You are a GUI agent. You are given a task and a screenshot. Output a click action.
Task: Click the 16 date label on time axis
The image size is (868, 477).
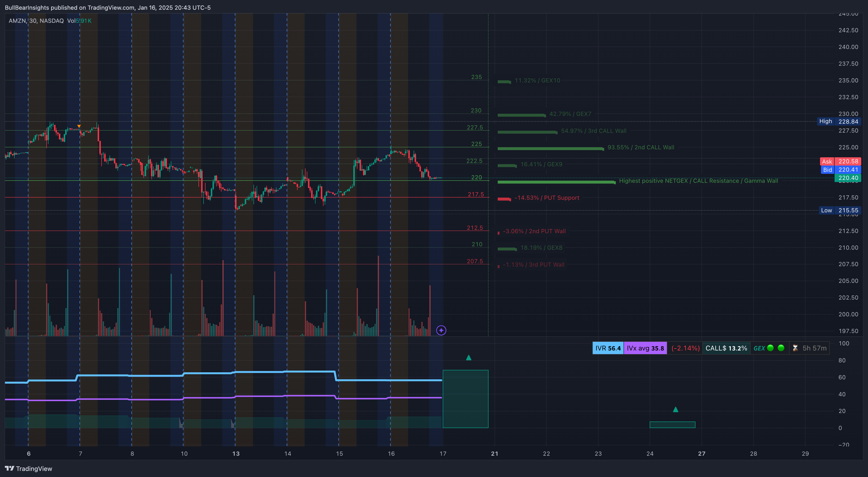click(x=391, y=454)
